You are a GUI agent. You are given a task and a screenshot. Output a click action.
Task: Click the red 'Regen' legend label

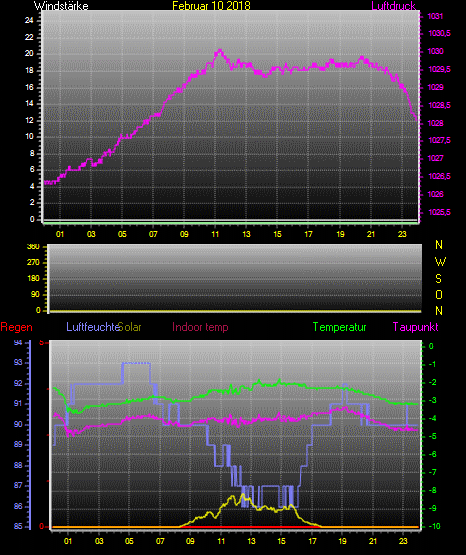[x=16, y=327]
